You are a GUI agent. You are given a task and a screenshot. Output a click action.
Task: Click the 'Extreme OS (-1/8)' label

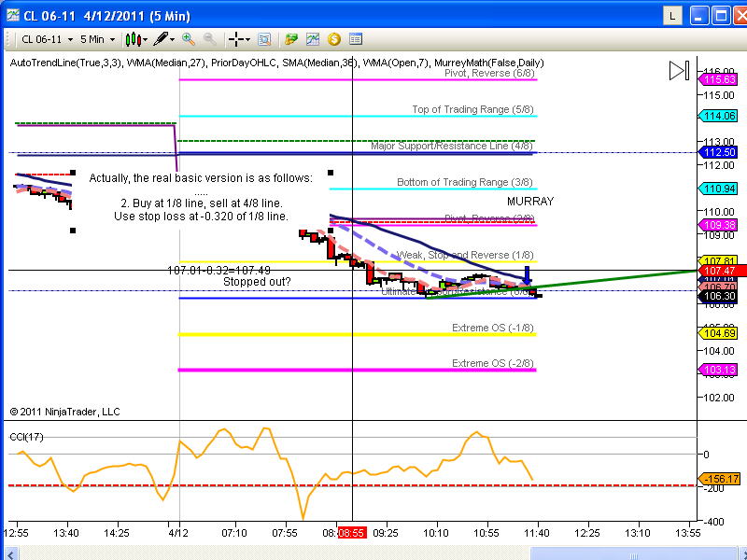(493, 329)
